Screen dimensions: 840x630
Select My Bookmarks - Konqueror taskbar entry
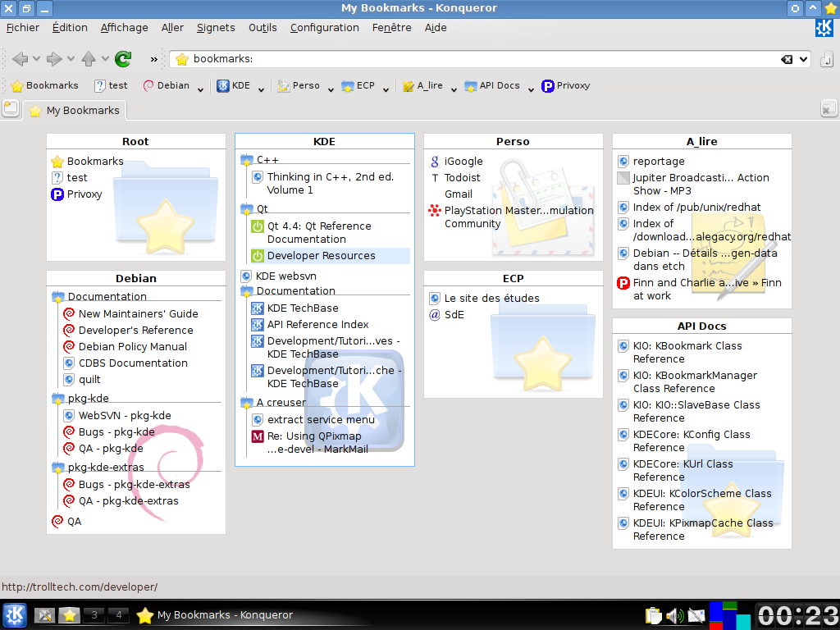pyautogui.click(x=215, y=615)
